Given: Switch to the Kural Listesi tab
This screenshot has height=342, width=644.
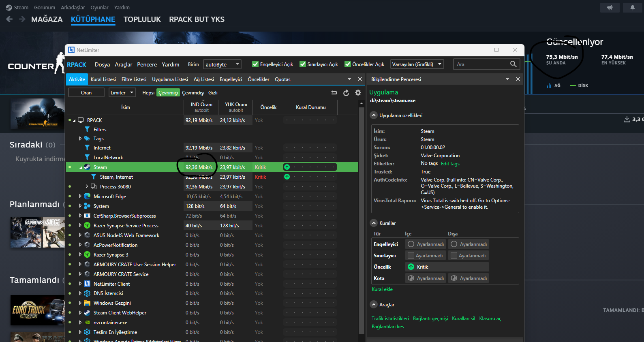Looking at the screenshot, I should [103, 79].
